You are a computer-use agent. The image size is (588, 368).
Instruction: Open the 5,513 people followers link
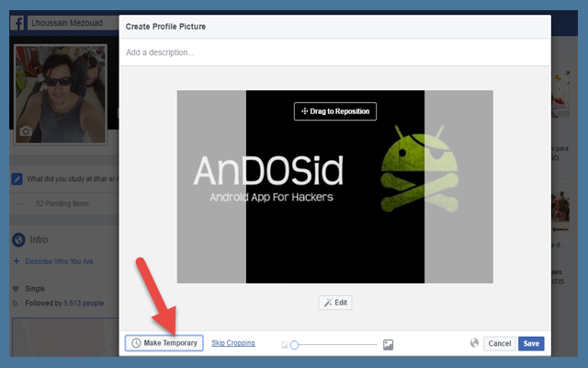coord(84,303)
